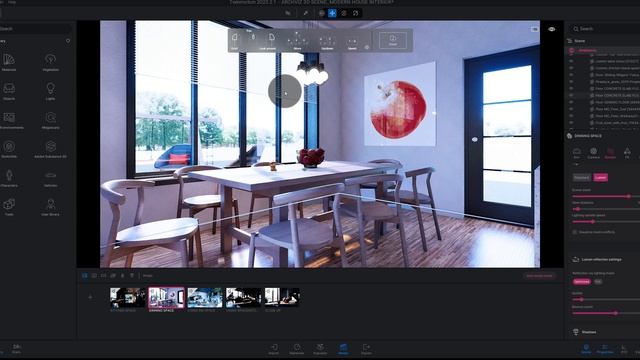Switch to the Camera properties tab
Screen dimensions: 640x360
click(x=593, y=153)
